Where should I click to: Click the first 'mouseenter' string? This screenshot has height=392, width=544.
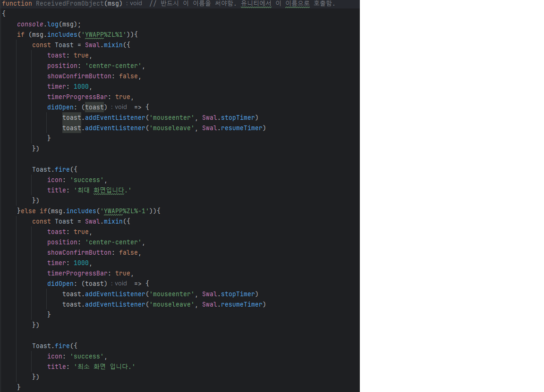[x=172, y=117]
